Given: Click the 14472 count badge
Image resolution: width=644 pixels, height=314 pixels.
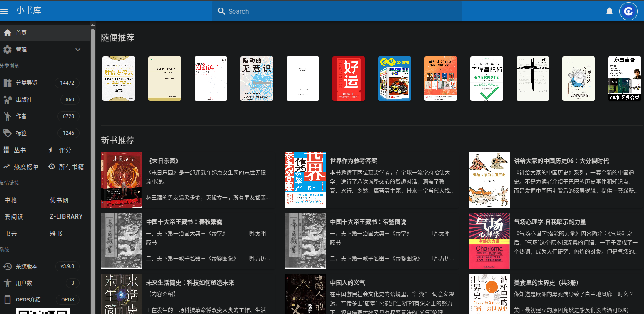Looking at the screenshot, I should click(67, 83).
